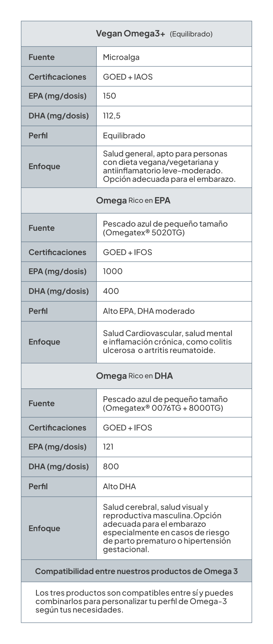
Task: Click the GOED + IAOS certification cell
Action: [x=127, y=77]
